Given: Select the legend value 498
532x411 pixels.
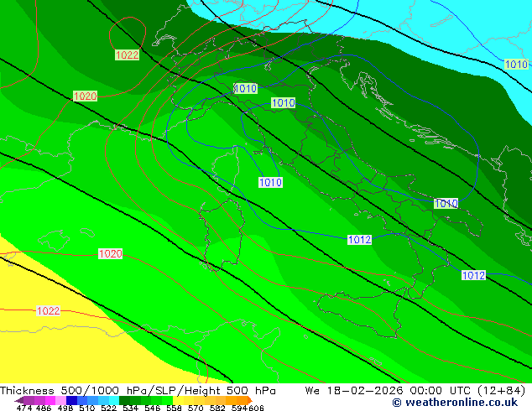Looking at the screenshot, I should pos(65,408).
